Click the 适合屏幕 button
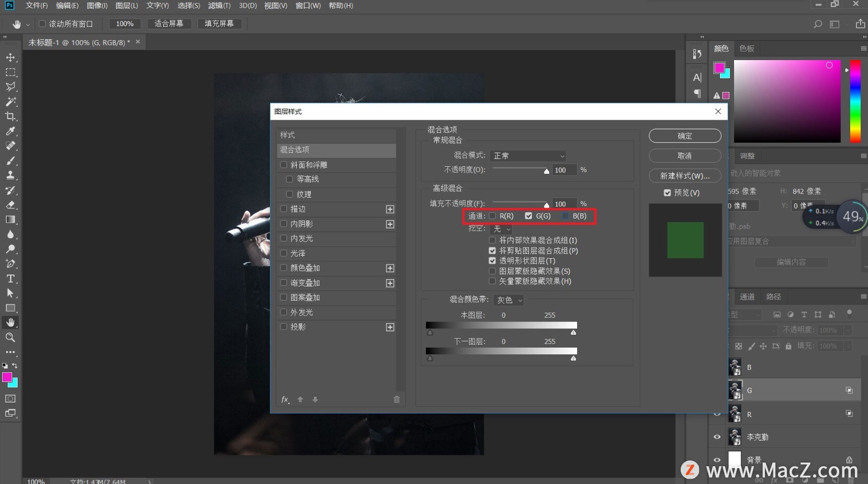 (169, 24)
